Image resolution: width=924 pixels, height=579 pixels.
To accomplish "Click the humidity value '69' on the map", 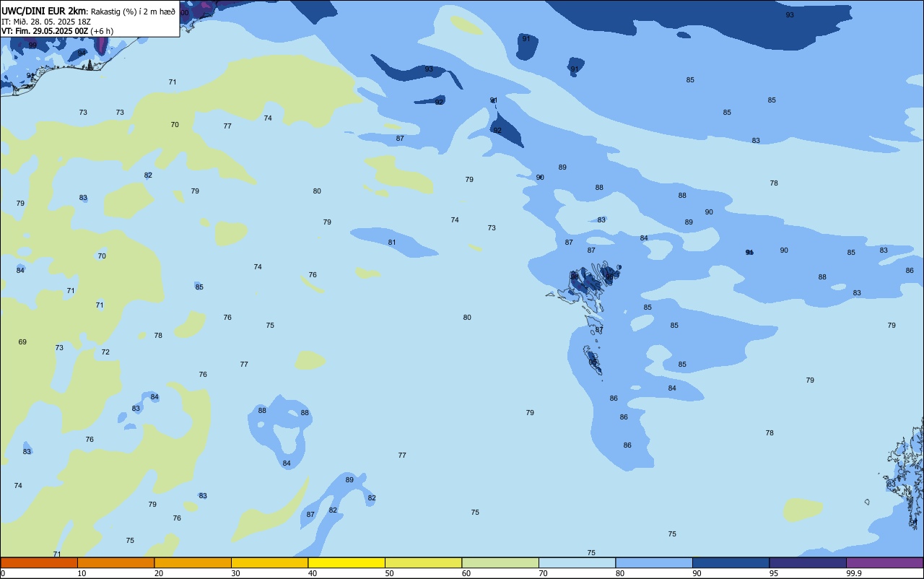I will [22, 342].
